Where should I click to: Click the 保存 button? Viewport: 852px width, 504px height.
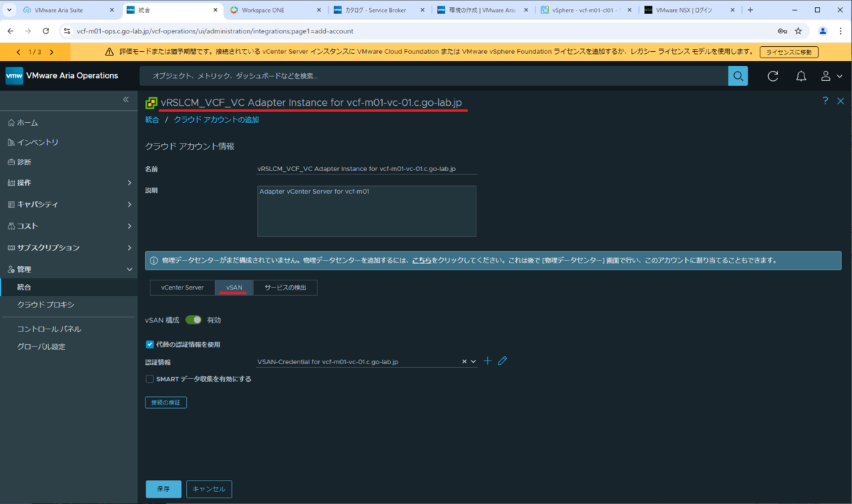tap(163, 489)
